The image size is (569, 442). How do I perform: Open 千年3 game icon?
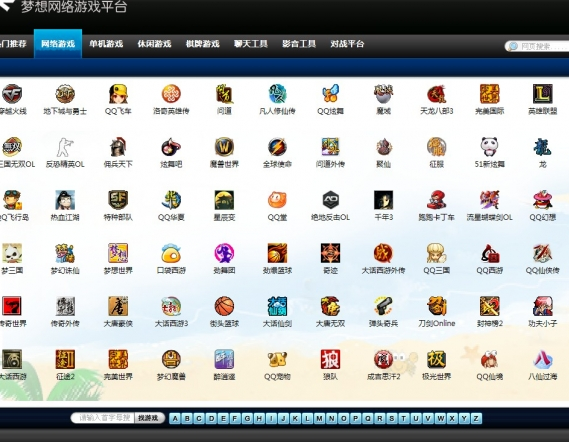[384, 200]
